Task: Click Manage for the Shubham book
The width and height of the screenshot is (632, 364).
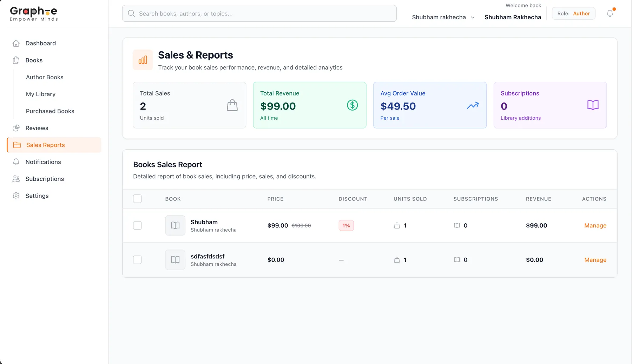Action: click(x=595, y=225)
